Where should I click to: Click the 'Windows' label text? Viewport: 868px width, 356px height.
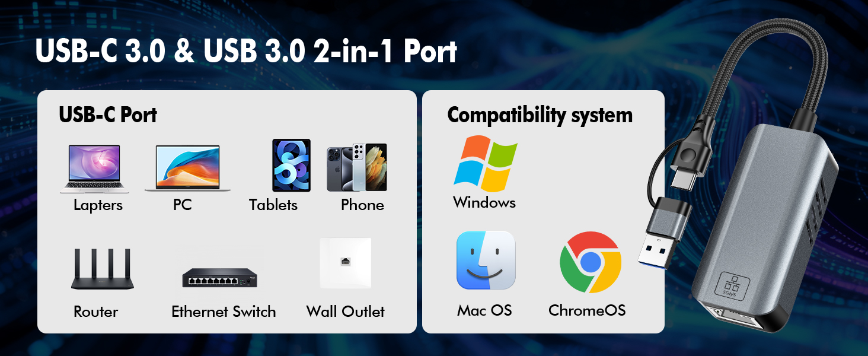[484, 203]
